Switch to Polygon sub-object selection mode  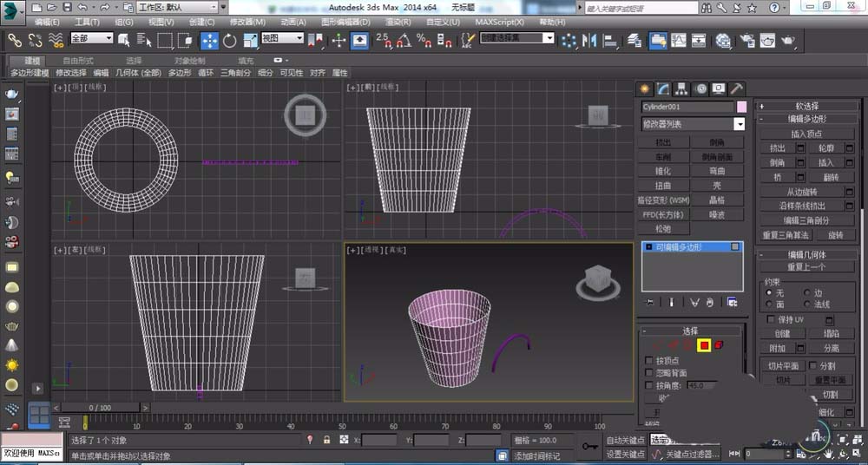click(704, 345)
